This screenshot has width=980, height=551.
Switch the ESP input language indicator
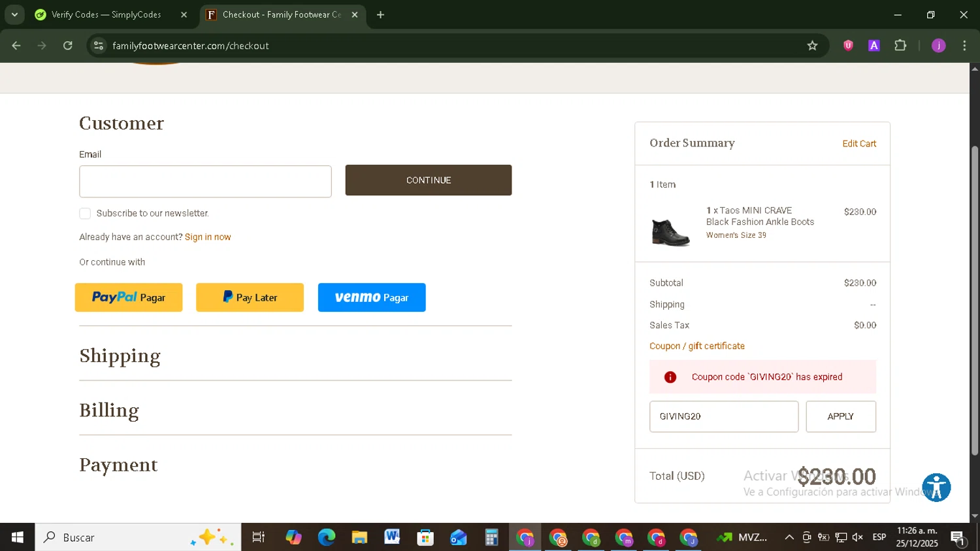[x=879, y=537]
